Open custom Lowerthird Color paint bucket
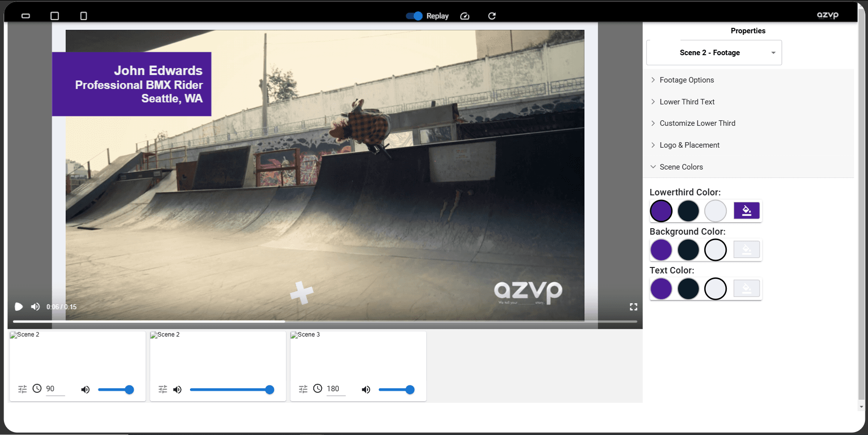Screen dimensions: 868x435 point(747,211)
